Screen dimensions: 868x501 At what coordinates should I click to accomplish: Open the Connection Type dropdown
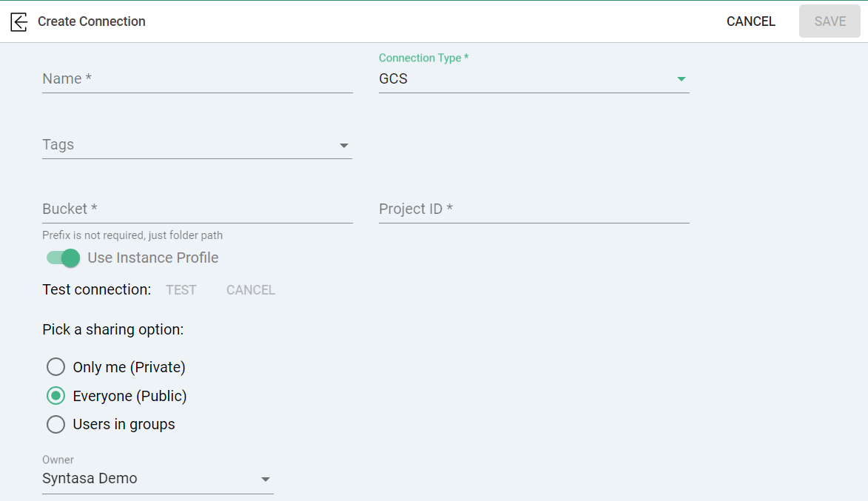click(x=533, y=79)
